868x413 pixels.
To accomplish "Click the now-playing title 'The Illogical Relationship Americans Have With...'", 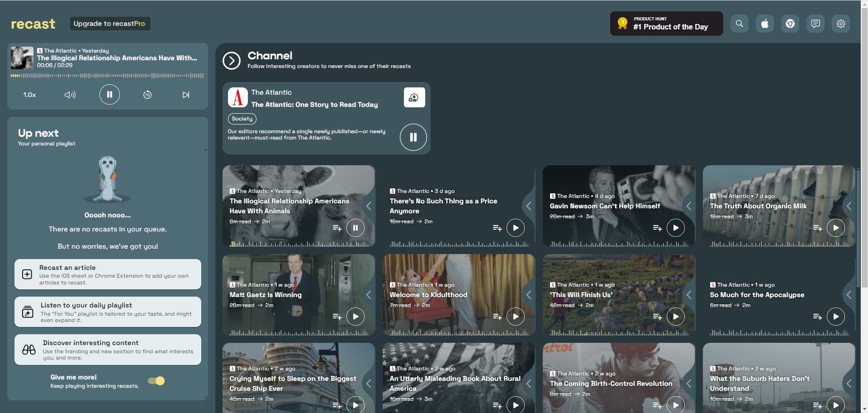I will click(117, 58).
